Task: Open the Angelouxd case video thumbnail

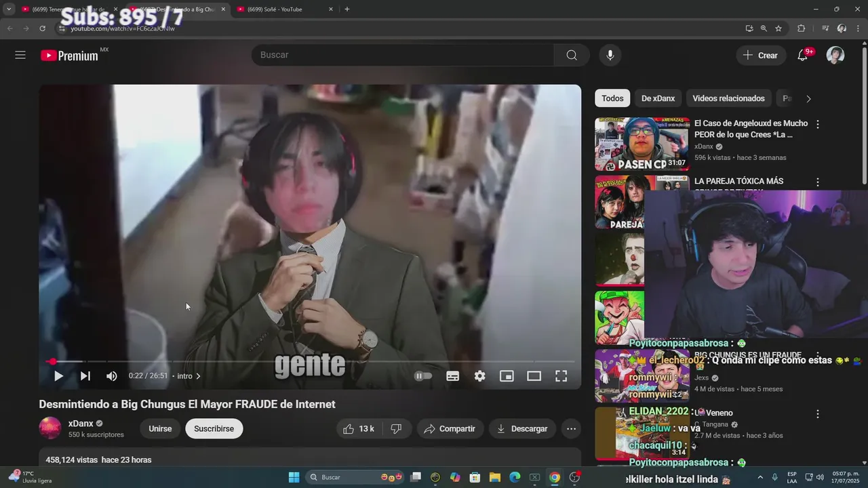Action: (x=642, y=144)
